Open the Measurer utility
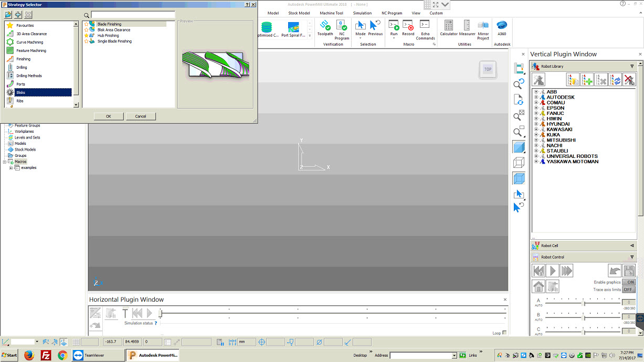This screenshot has width=644, height=362. click(467, 28)
